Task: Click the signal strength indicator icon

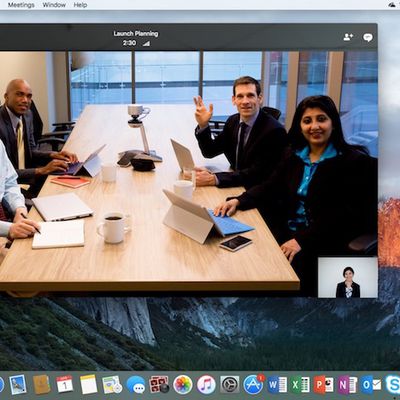Action: [x=146, y=43]
